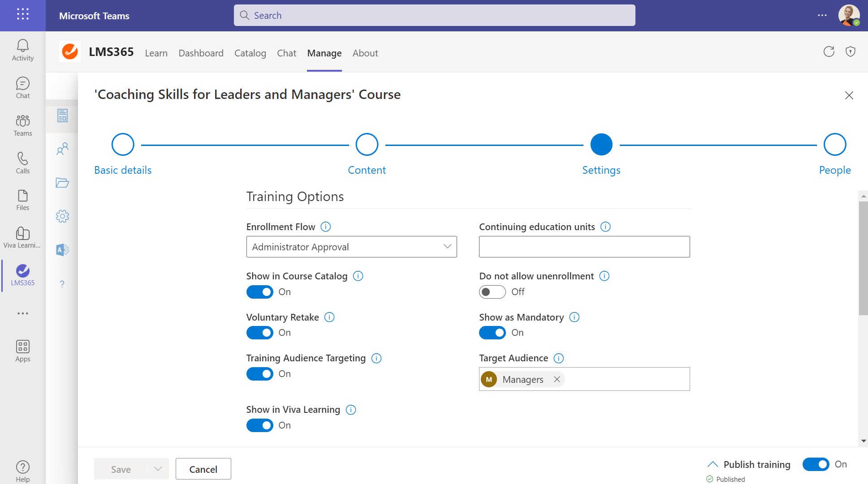Open the language translation icon
Viewport: 868px width, 484px height.
click(x=62, y=250)
